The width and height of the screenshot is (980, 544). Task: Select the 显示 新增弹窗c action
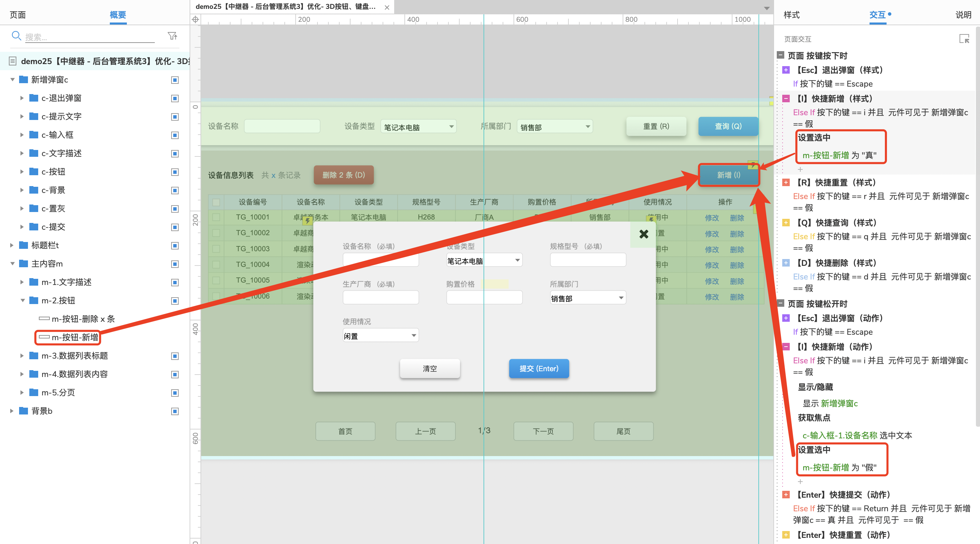pyautogui.click(x=830, y=403)
